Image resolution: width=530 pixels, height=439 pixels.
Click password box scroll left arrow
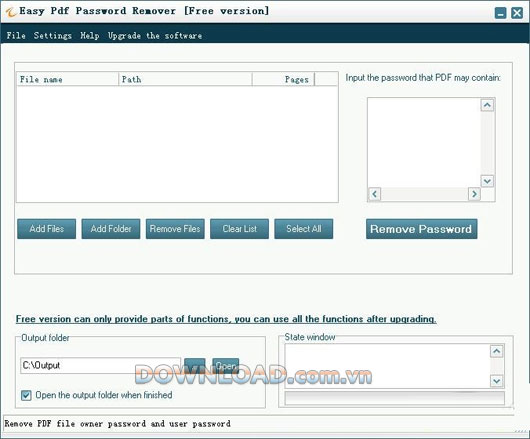point(374,194)
